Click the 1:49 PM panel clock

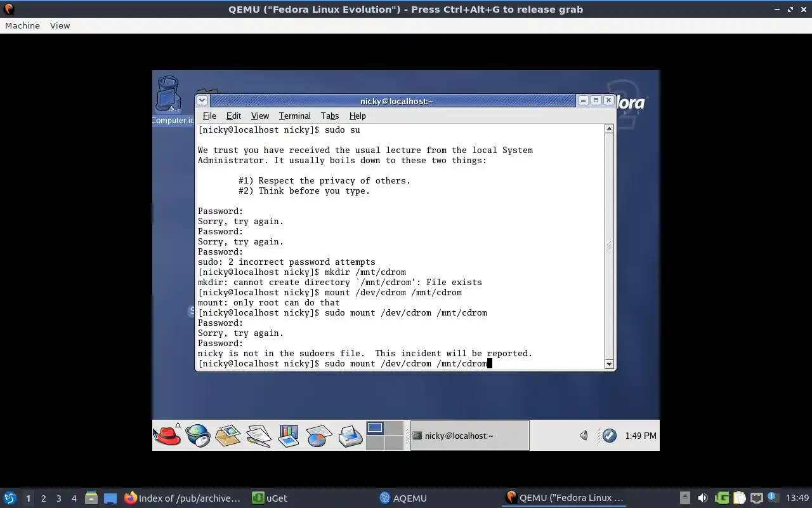click(641, 436)
